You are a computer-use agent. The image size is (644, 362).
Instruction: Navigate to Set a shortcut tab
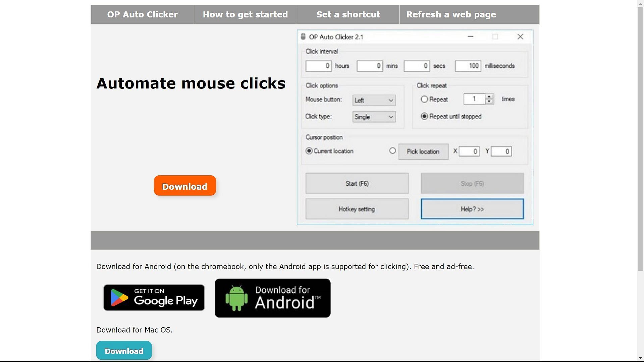click(348, 14)
